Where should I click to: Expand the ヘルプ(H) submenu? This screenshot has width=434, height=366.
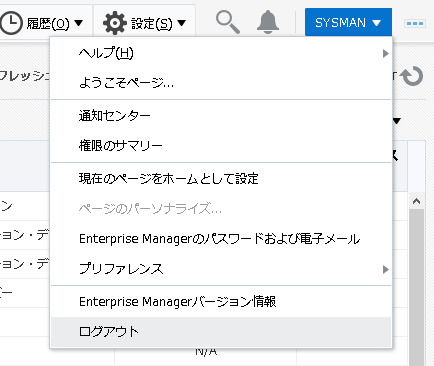221,53
